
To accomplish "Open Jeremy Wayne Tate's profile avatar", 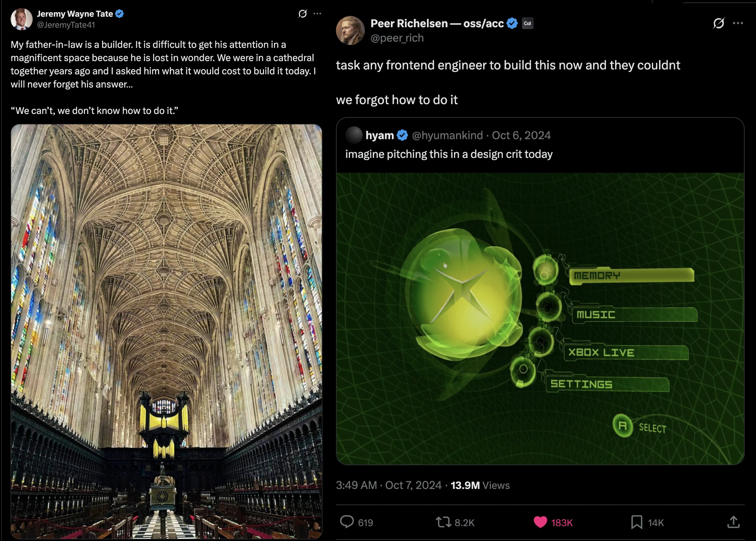I will 22,19.
